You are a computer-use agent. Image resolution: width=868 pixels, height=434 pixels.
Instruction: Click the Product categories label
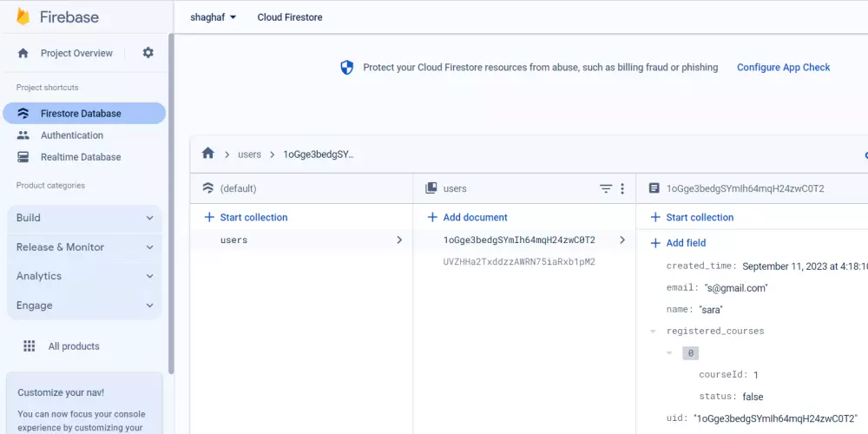[50, 186]
